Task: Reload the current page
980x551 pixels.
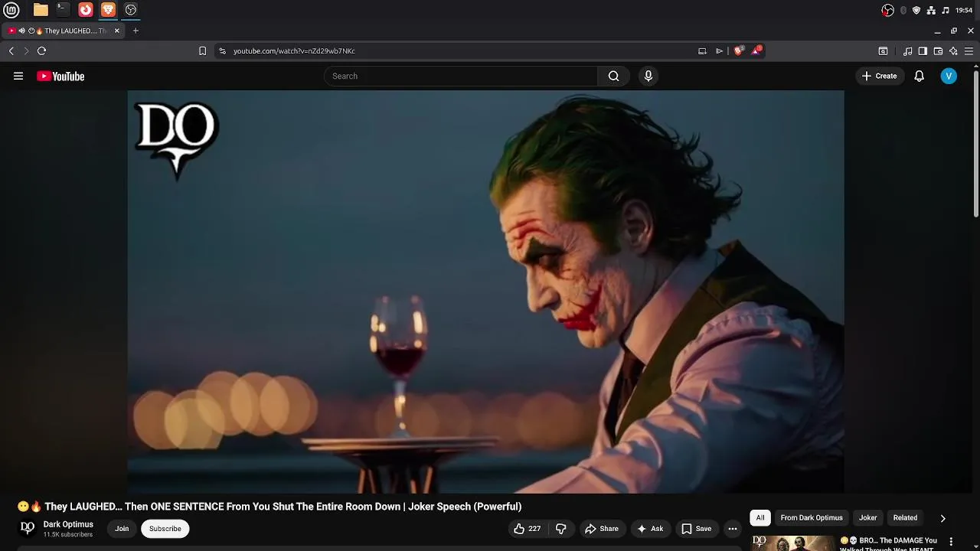Action: 41,51
